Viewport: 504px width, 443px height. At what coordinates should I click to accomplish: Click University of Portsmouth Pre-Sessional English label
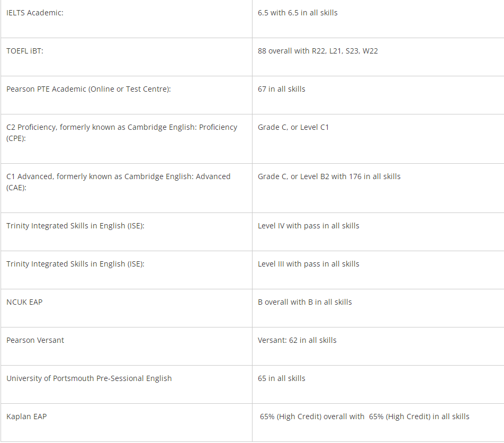click(89, 378)
